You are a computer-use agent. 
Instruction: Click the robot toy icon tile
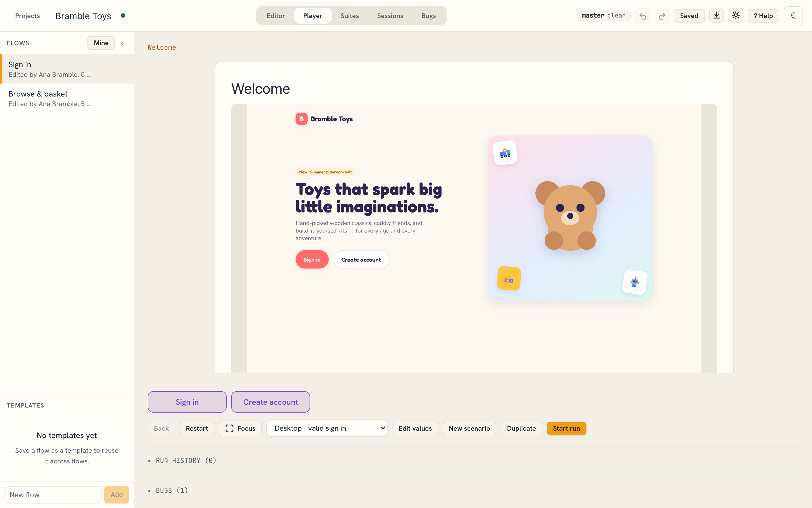coord(634,282)
